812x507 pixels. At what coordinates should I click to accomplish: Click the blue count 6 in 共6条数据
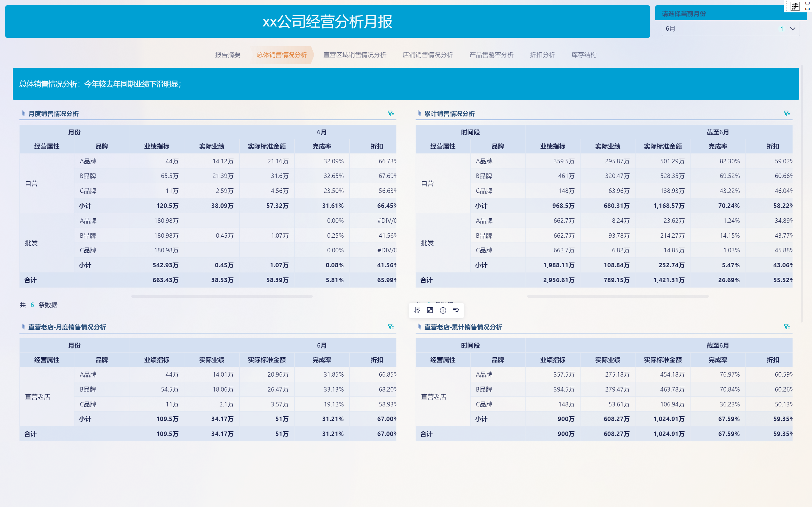32,305
